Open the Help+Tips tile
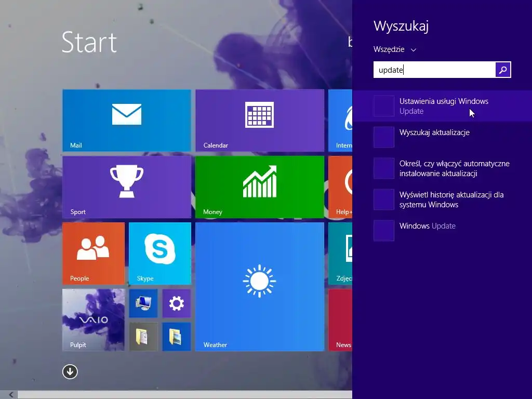This screenshot has height=399, width=532. click(340, 187)
